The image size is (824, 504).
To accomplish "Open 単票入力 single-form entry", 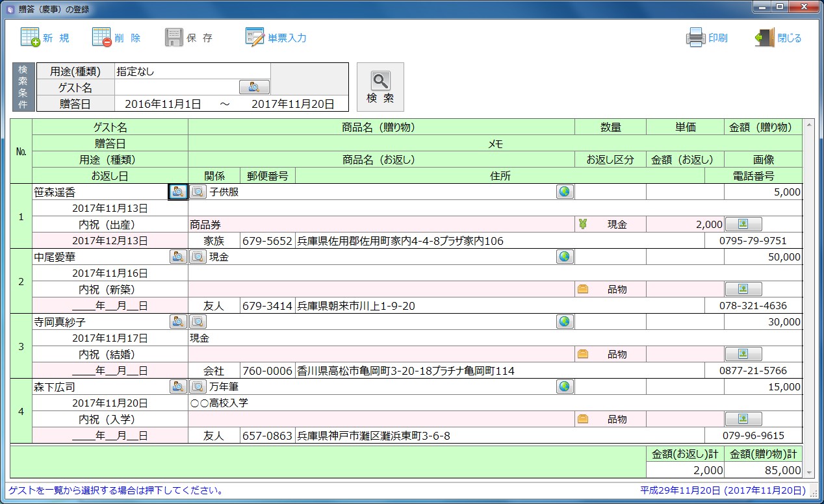I will [x=255, y=38].
